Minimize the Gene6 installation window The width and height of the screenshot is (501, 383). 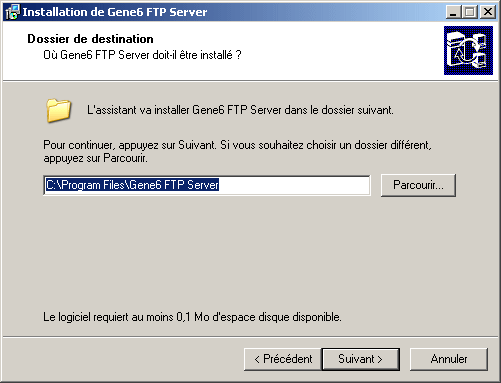(x=454, y=12)
